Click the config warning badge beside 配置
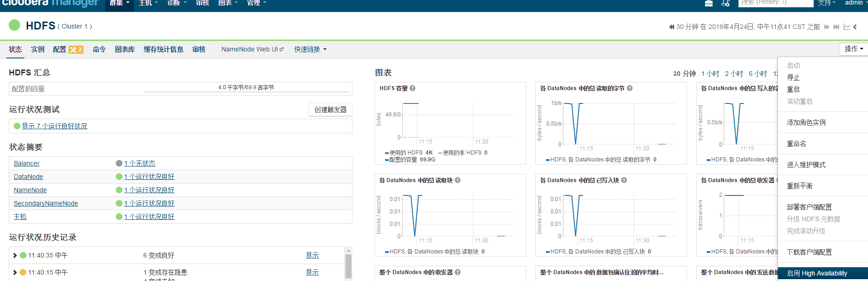The height and width of the screenshot is (281, 868). point(76,50)
